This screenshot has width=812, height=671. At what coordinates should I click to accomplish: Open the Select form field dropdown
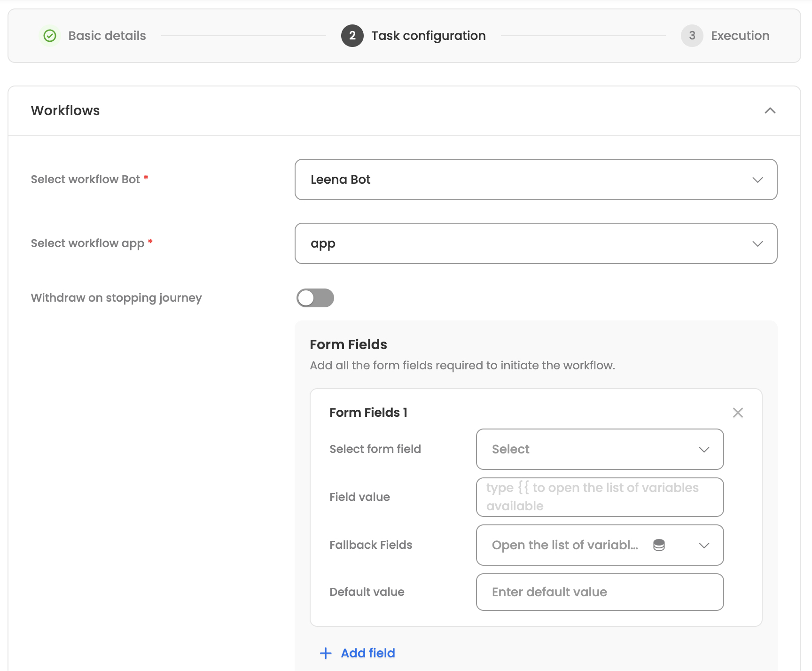600,449
